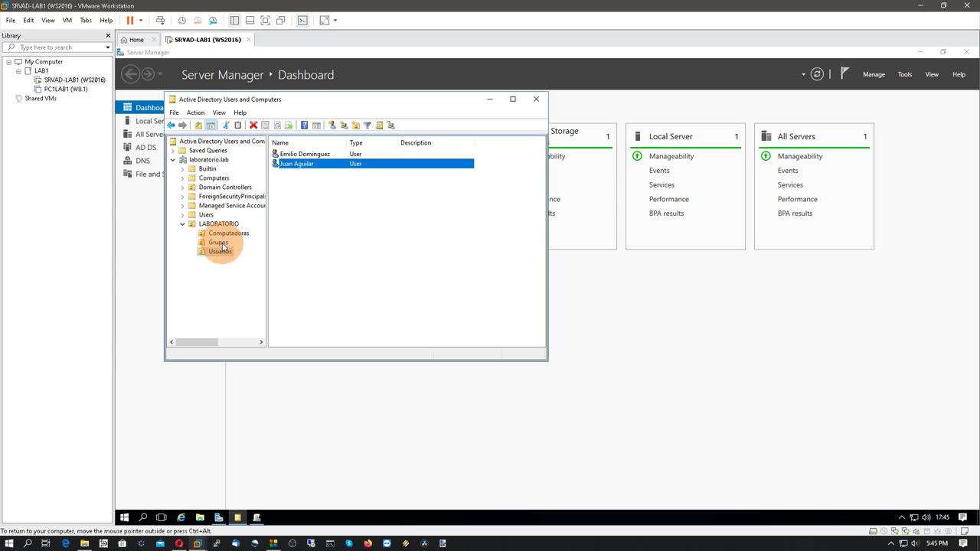980x551 pixels.
Task: Click the Cut scissors icon
Action: click(x=226, y=126)
